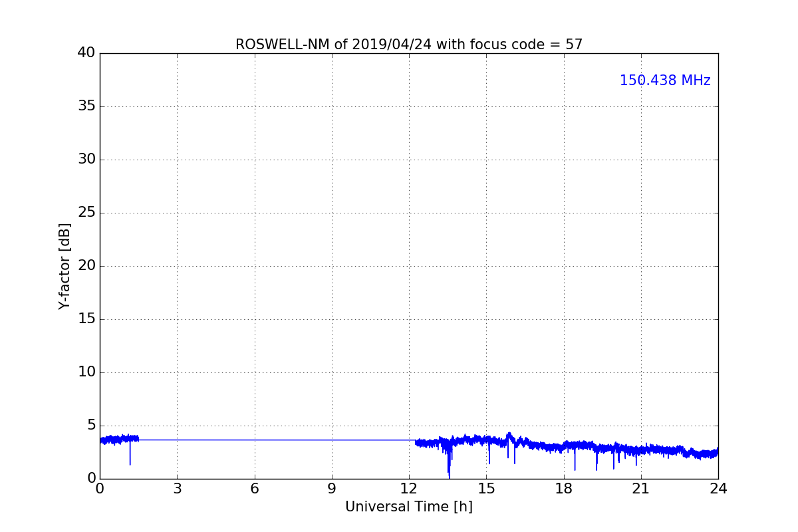The image size is (798, 532).
Task: Click the y-axis tick label '30'
Action: 86,160
